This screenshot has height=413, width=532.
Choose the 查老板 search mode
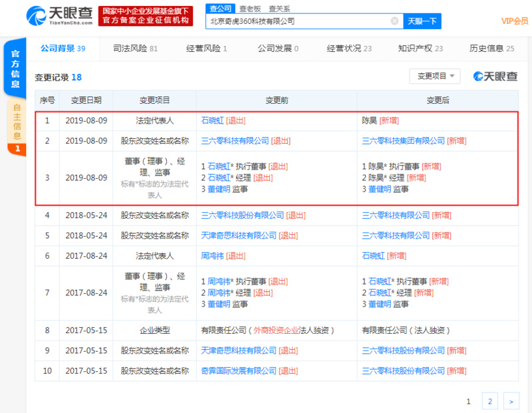tap(249, 9)
